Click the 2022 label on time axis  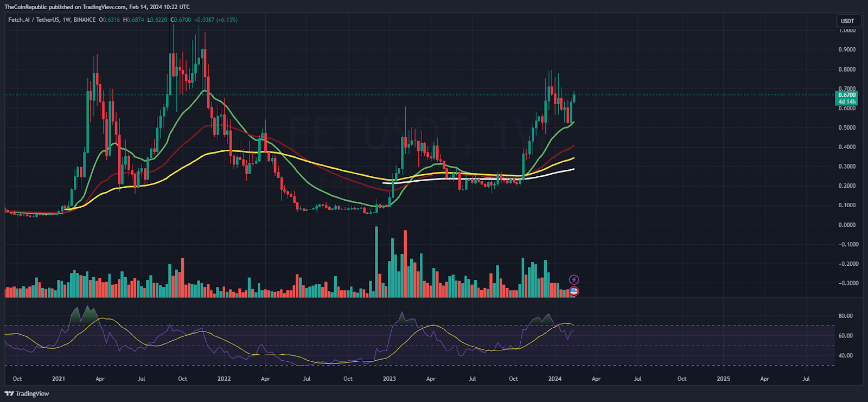224,379
